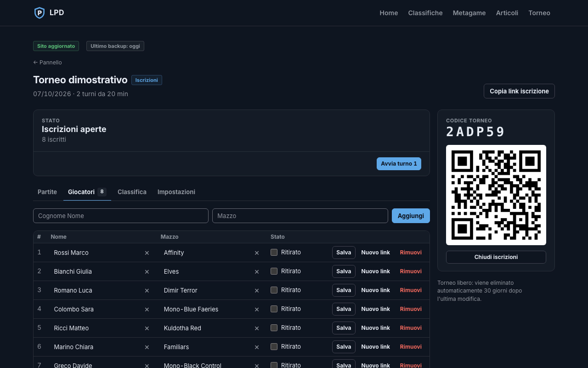The height and width of the screenshot is (368, 588).
Task: Open Articoli from the top navigation
Action: (x=507, y=13)
